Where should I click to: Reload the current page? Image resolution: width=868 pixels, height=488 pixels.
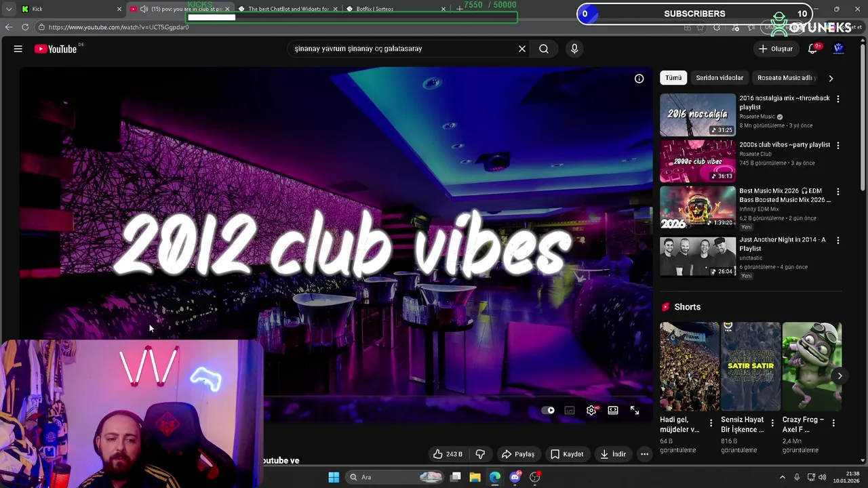click(x=25, y=27)
